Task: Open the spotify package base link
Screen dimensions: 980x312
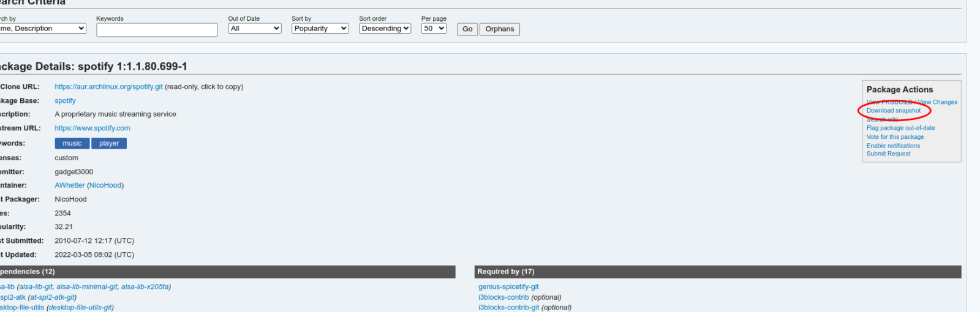Action: (x=65, y=101)
